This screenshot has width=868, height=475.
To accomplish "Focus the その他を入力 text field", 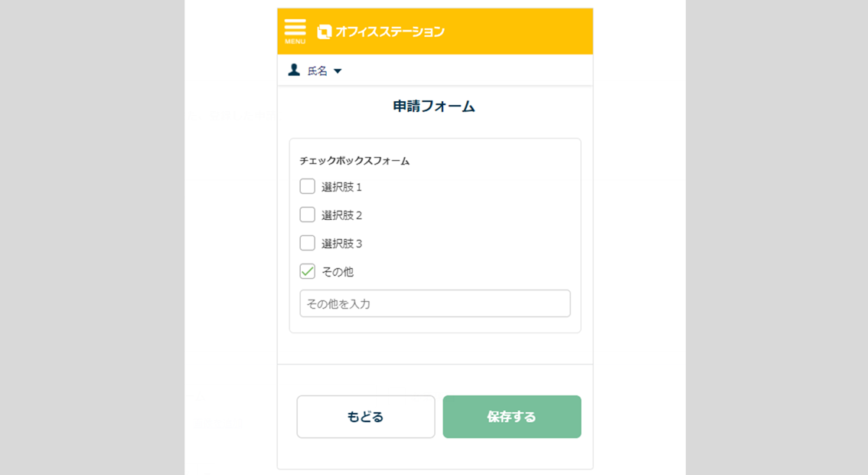I will point(435,303).
